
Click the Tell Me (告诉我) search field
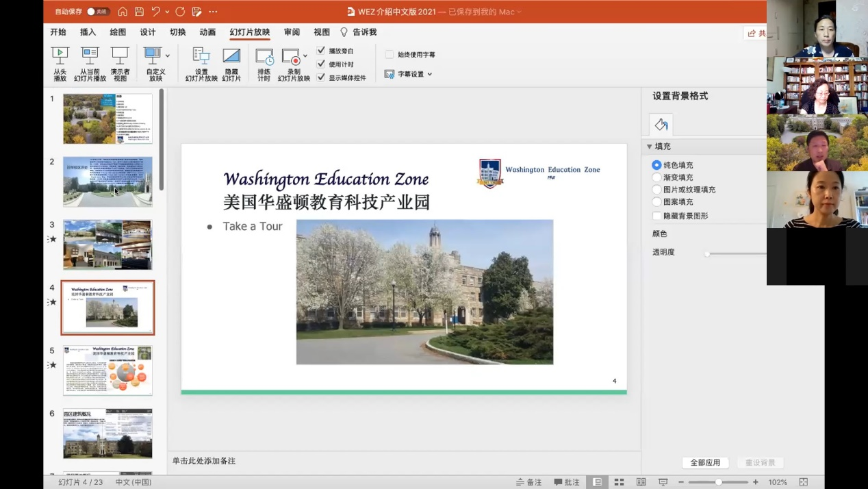[364, 32]
